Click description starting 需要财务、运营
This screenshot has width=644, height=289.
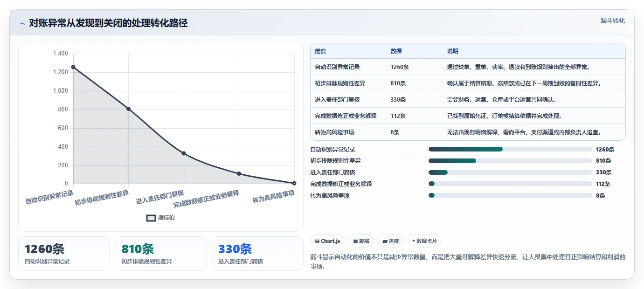[x=502, y=100]
